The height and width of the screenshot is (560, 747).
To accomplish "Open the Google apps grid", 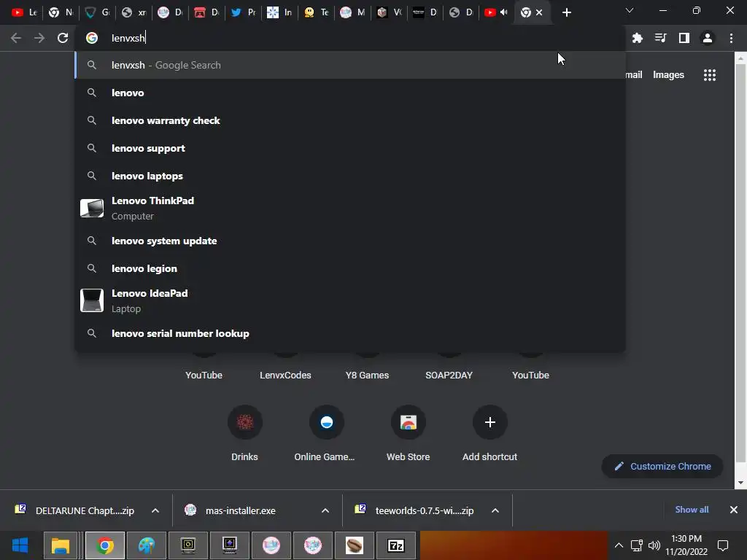I will click(x=709, y=75).
